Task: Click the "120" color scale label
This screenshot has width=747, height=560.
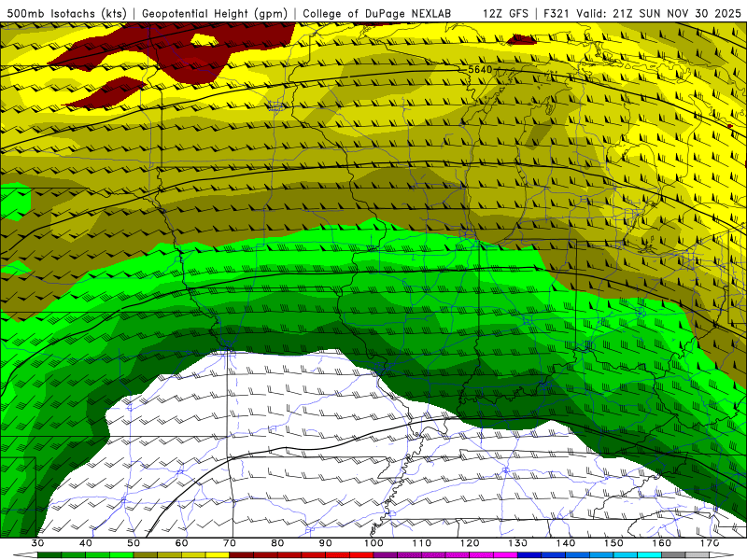Action: coord(470,543)
